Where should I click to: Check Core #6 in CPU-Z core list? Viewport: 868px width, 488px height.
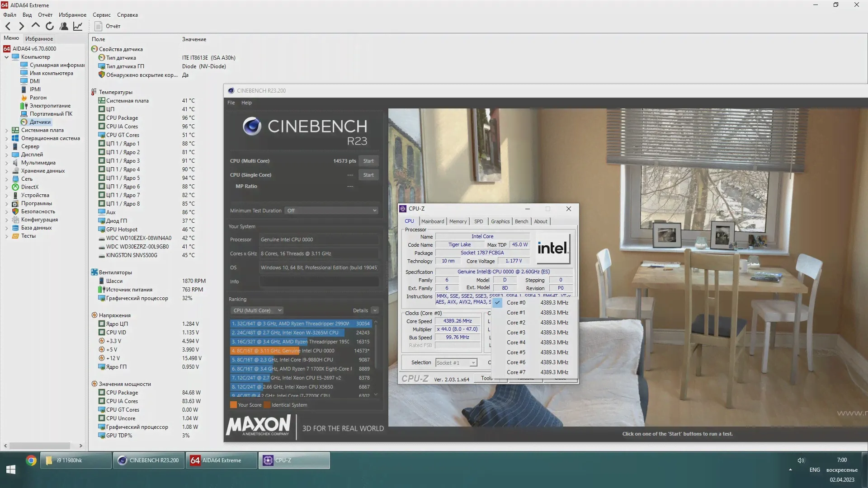[516, 362]
